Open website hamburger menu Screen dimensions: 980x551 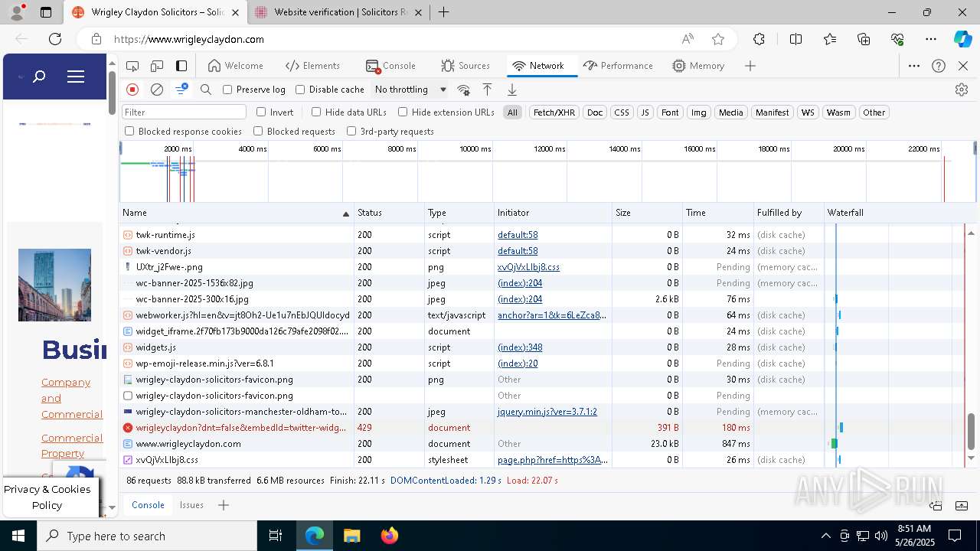(76, 77)
